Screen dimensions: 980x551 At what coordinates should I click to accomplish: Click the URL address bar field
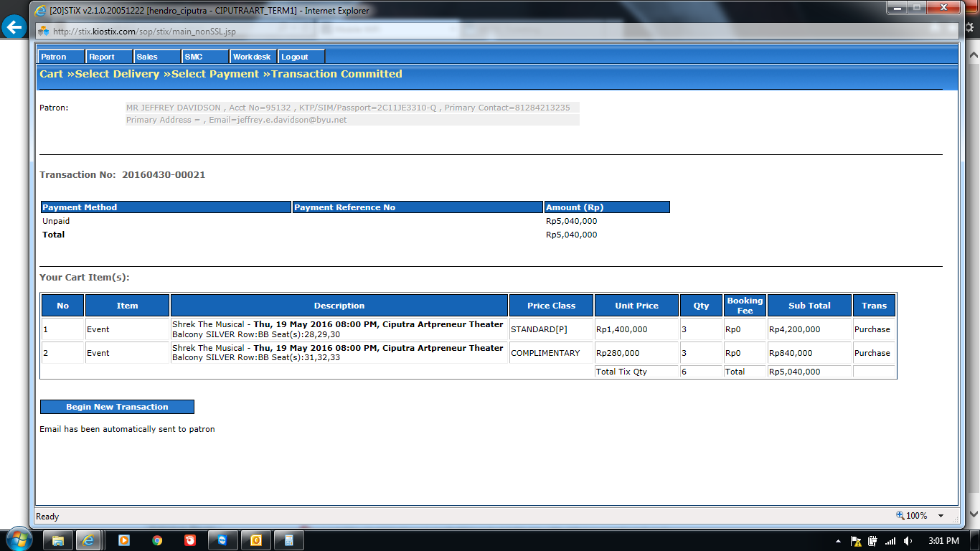[x=251, y=32]
